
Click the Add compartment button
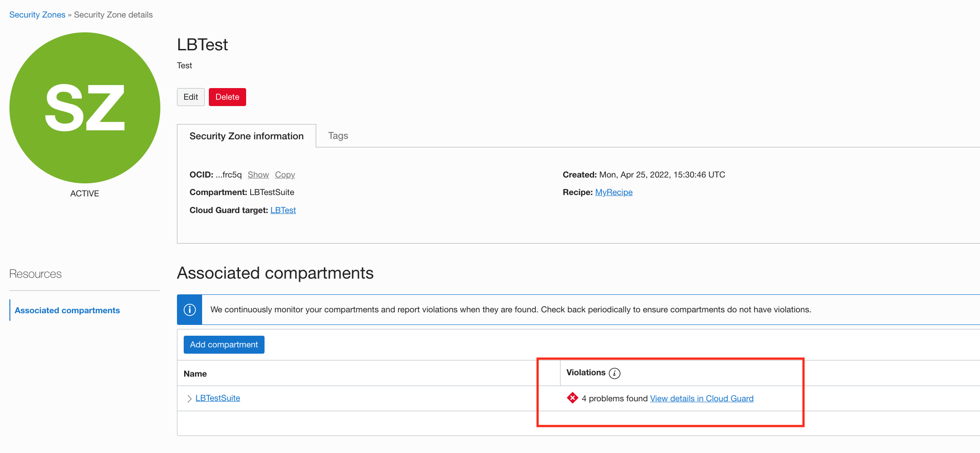pyautogui.click(x=224, y=345)
